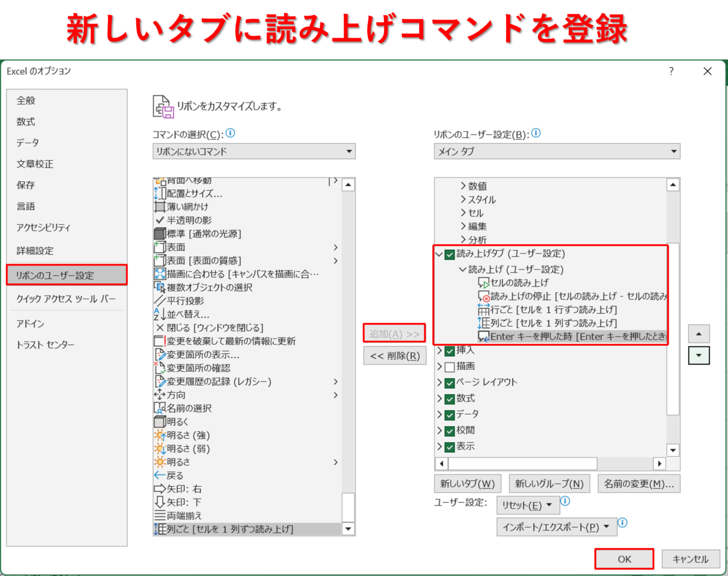This screenshot has height=576, width=728.
Task: Uncheck the 読み上げタブ (ユーザー設定) checkbox
Action: coord(450,254)
